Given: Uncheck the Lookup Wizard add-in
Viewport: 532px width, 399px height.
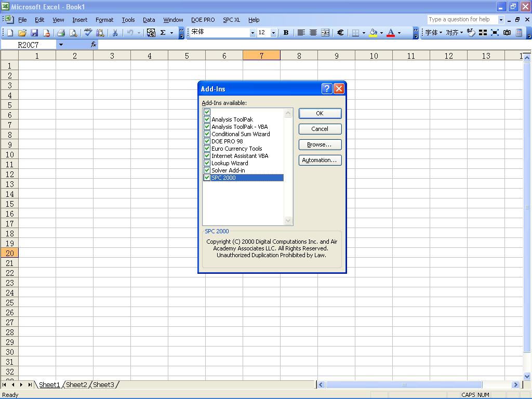Looking at the screenshot, I should [207, 163].
